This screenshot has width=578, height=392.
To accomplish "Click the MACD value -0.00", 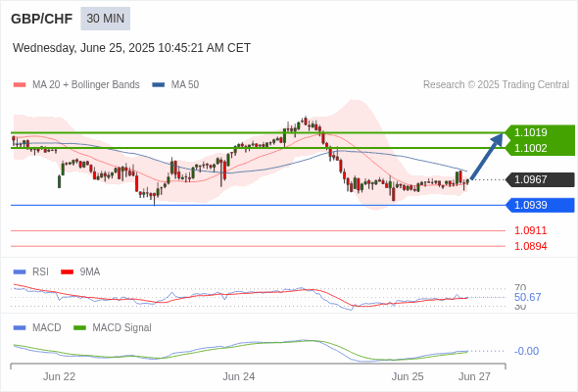I will [x=526, y=351].
